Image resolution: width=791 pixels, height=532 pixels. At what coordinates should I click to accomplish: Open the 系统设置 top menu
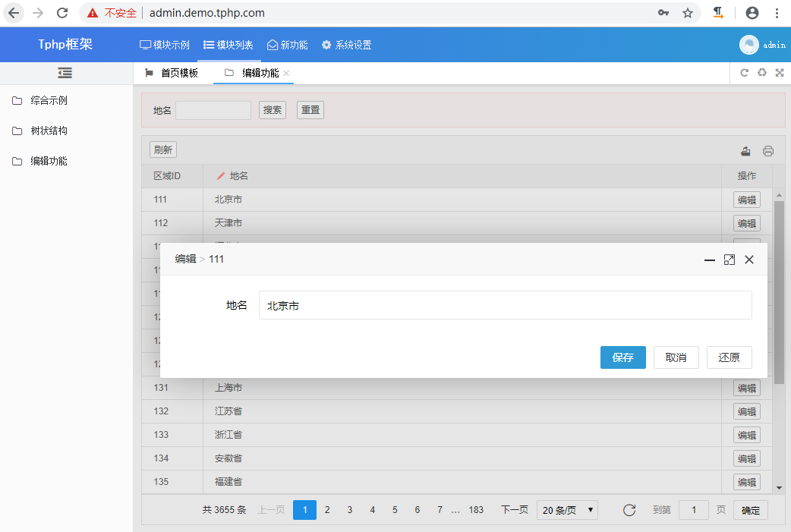coord(347,45)
